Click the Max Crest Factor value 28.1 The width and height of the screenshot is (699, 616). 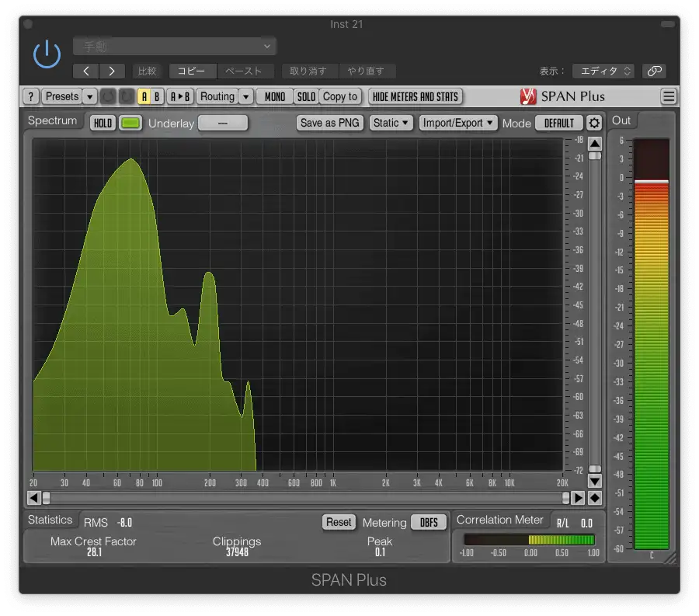[x=94, y=552]
